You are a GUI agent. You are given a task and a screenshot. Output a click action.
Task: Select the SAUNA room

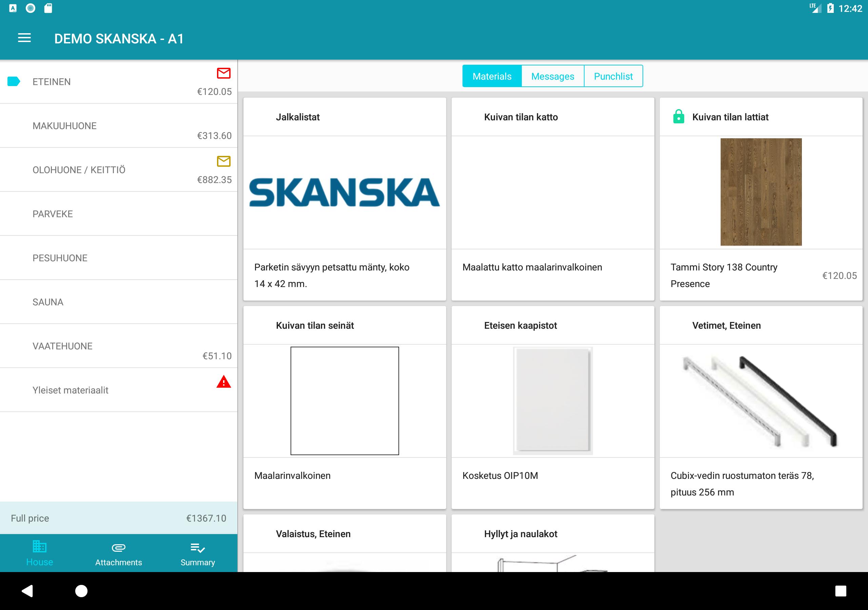pos(119,302)
